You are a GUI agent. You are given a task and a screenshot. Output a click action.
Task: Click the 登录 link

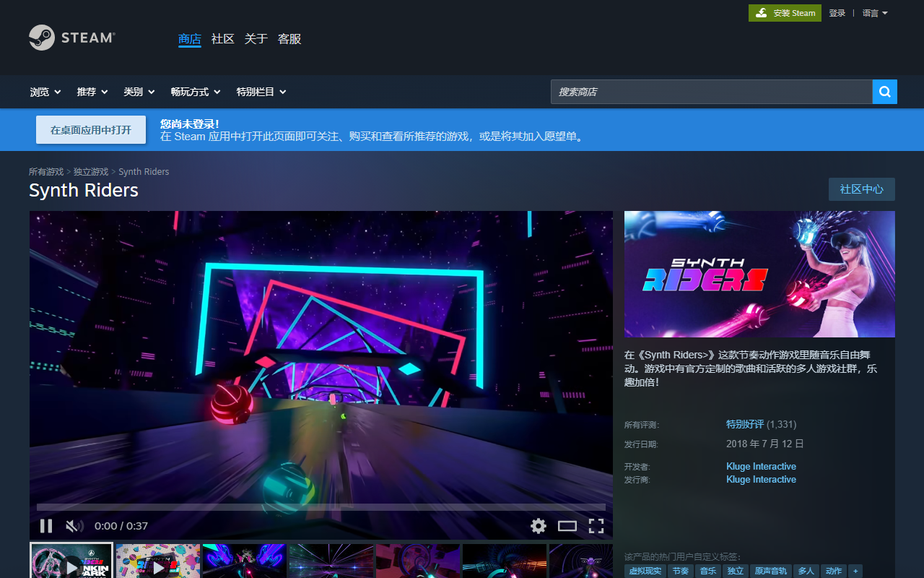tap(837, 13)
